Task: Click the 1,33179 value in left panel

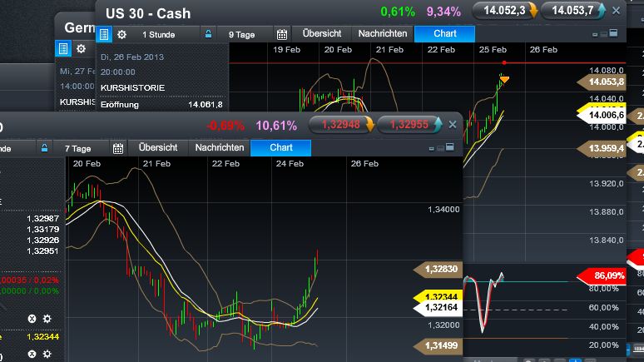Action: [x=42, y=230]
